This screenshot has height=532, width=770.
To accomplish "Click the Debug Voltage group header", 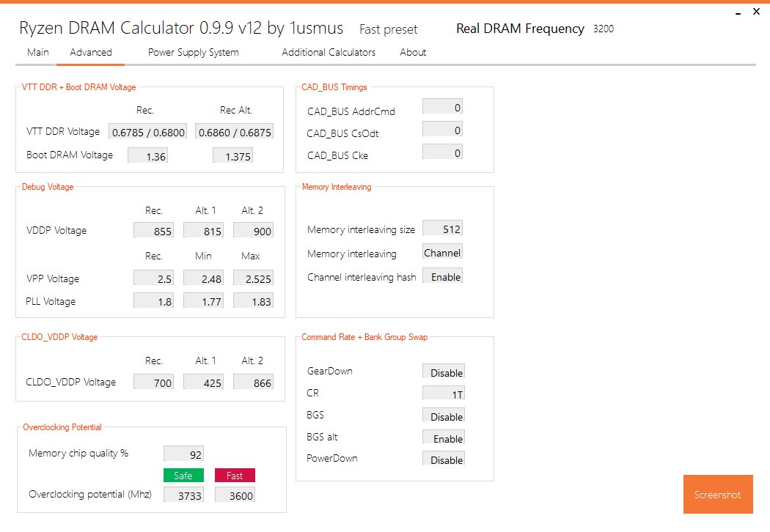I will pos(48,187).
